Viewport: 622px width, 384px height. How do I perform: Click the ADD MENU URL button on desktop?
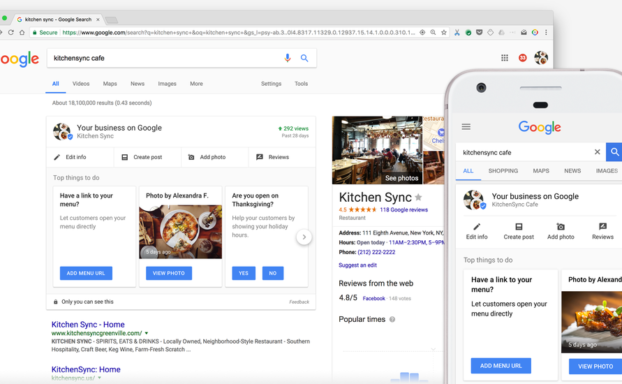[x=86, y=273]
